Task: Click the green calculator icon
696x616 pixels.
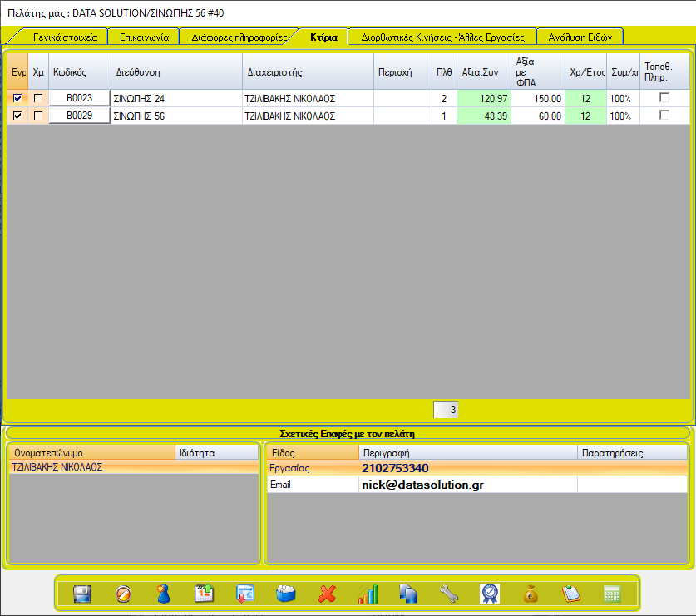Action: 612,594
